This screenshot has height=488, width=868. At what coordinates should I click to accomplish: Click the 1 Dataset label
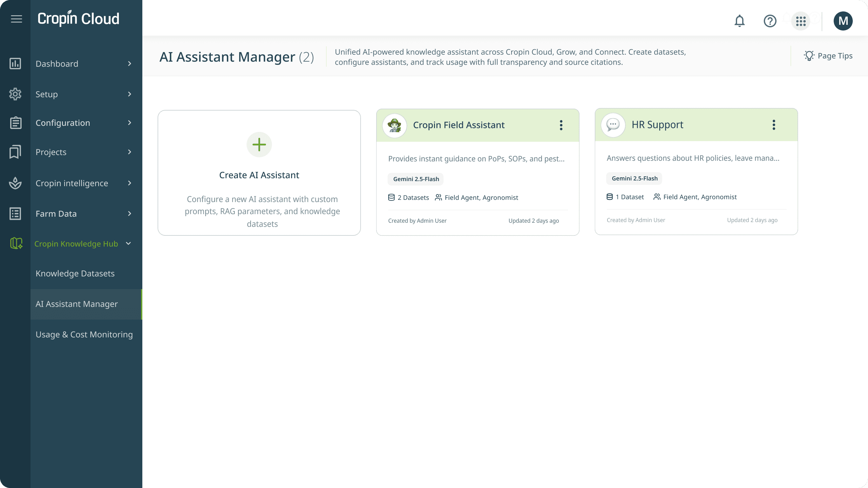pos(629,197)
